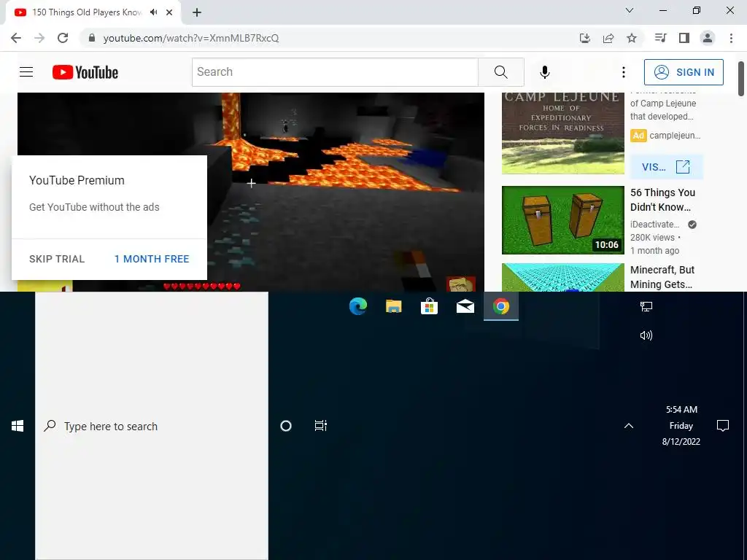Click the SIGN IN button
Screen dimensions: 747x560
coord(684,72)
